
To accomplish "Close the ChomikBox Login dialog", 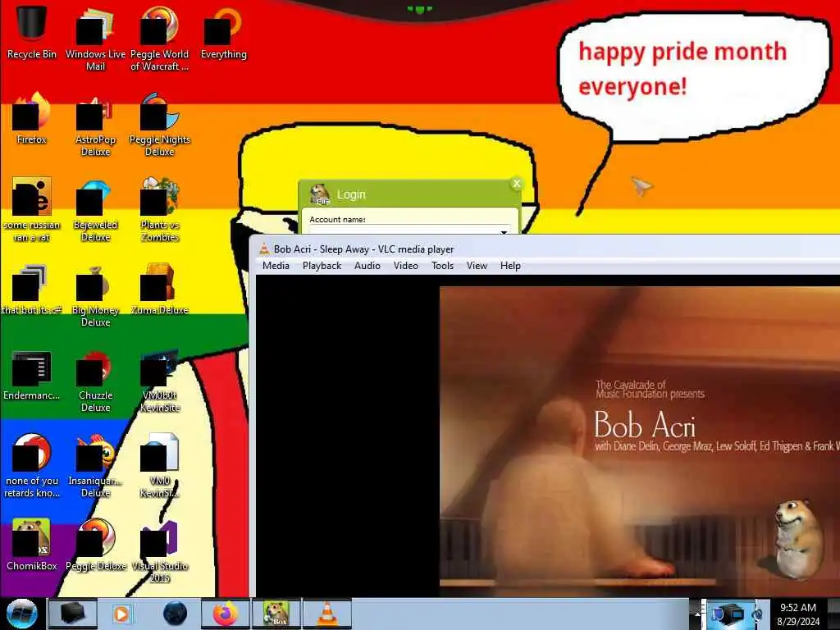I will click(517, 184).
